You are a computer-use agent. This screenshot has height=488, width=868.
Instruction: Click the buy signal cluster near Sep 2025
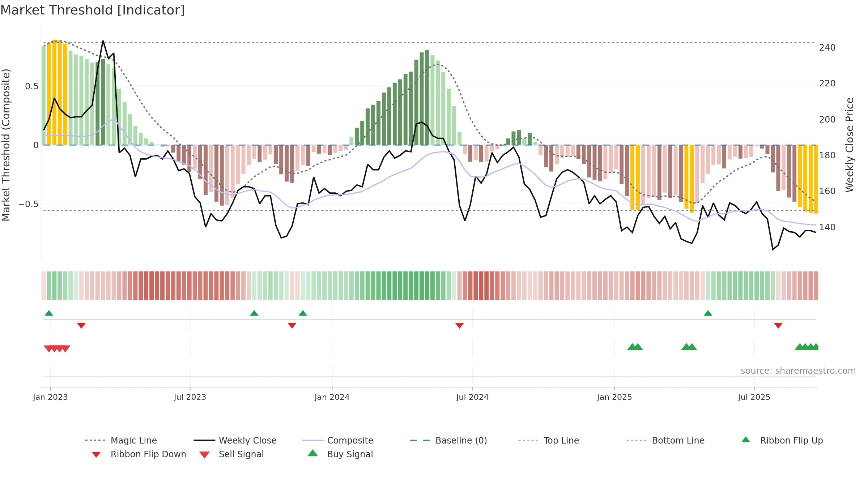[807, 347]
